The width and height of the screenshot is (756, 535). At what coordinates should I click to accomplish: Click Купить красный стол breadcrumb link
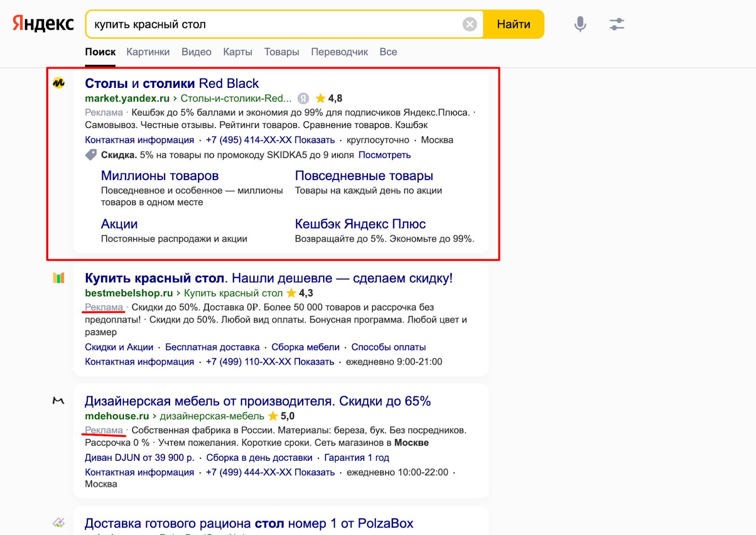[x=233, y=293]
